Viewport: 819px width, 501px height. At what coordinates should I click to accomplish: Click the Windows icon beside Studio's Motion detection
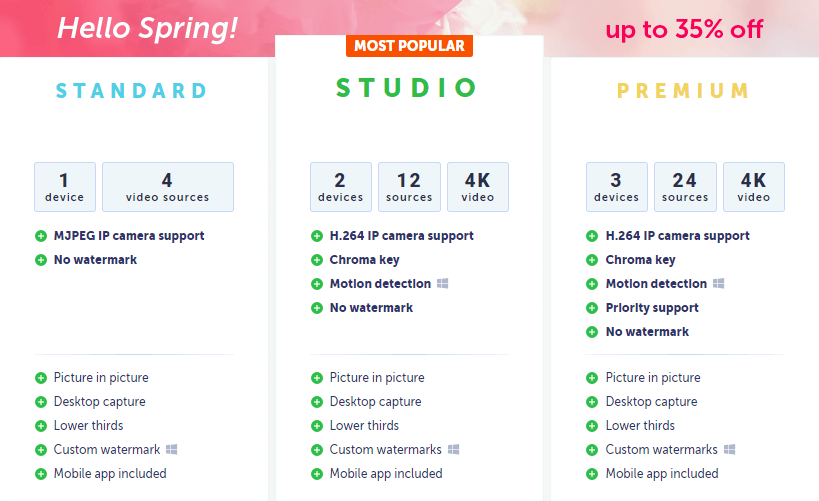click(x=442, y=284)
